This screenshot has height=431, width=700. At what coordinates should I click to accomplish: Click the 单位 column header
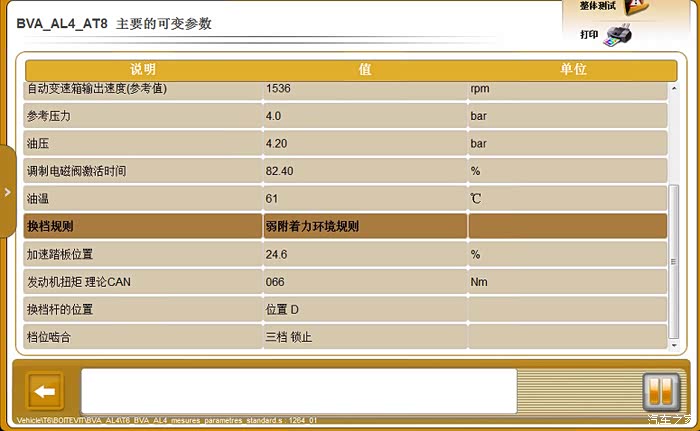(572, 70)
